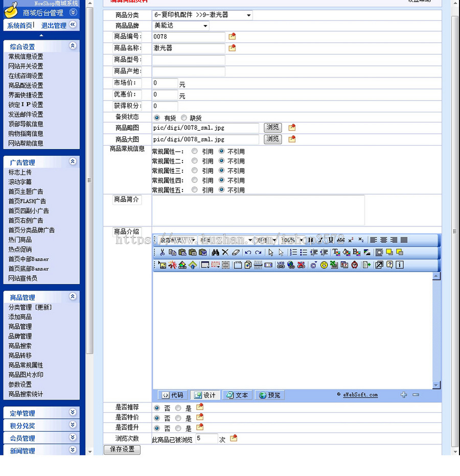Switch editor to 文本 text tab
This screenshot has height=476, width=460.
(x=237, y=395)
